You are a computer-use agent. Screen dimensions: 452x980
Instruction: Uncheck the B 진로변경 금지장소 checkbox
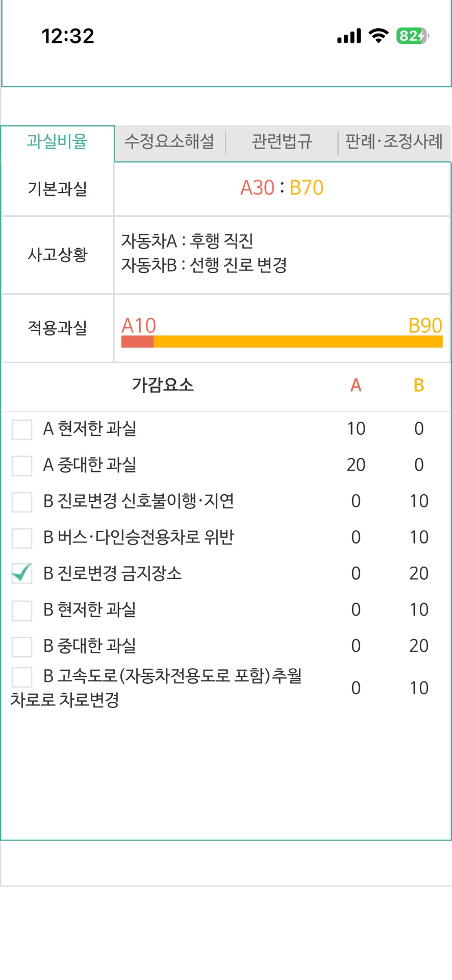22,574
